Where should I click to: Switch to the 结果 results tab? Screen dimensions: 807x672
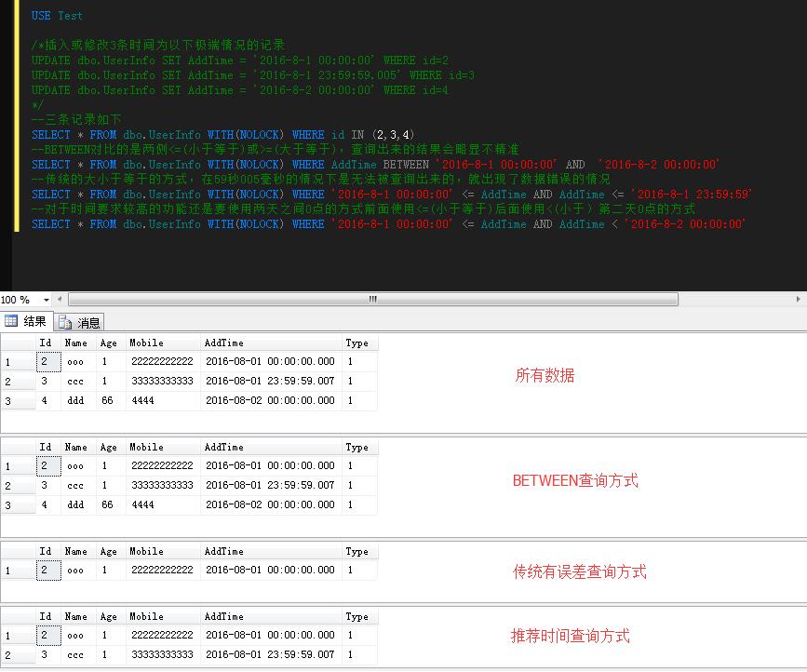coord(26,322)
